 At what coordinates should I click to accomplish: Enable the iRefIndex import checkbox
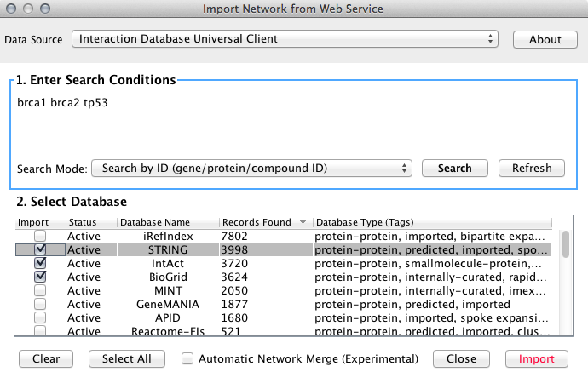40,236
